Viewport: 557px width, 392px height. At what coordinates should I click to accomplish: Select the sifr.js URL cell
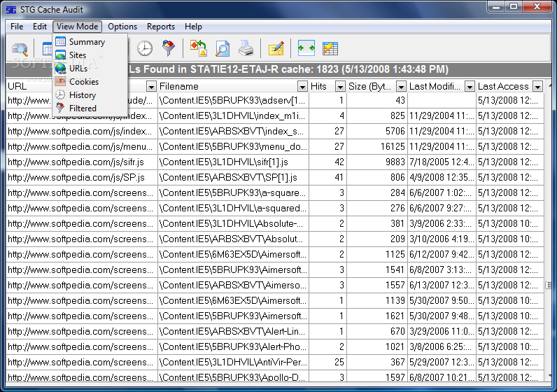[81, 162]
